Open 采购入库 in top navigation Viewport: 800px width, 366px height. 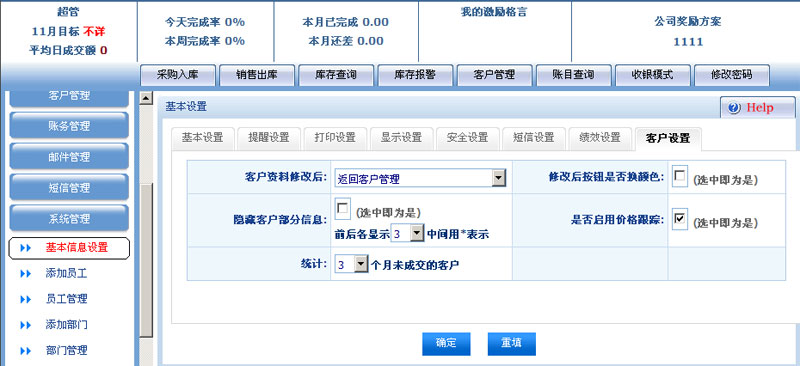click(178, 75)
